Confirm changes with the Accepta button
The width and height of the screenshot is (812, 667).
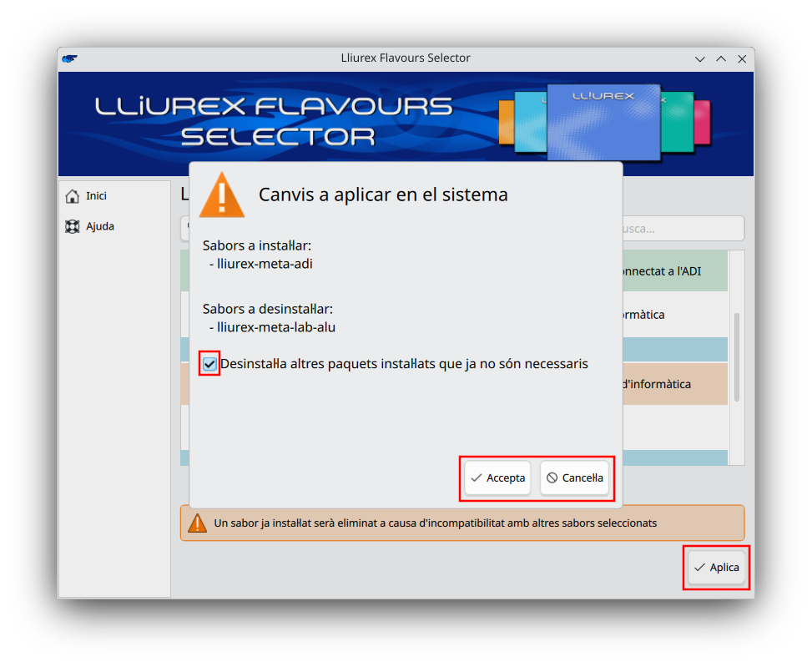point(497,478)
